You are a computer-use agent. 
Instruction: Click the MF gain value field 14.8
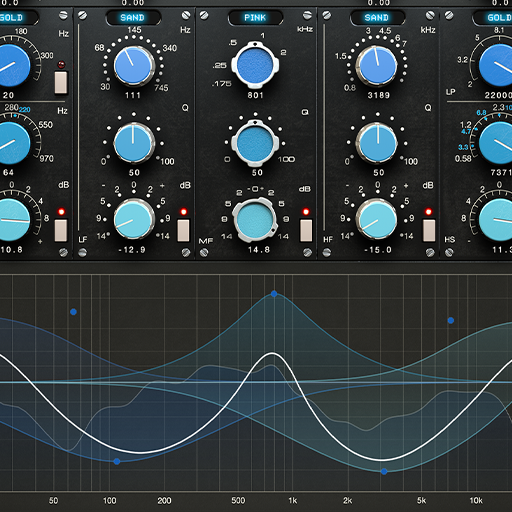click(259, 250)
